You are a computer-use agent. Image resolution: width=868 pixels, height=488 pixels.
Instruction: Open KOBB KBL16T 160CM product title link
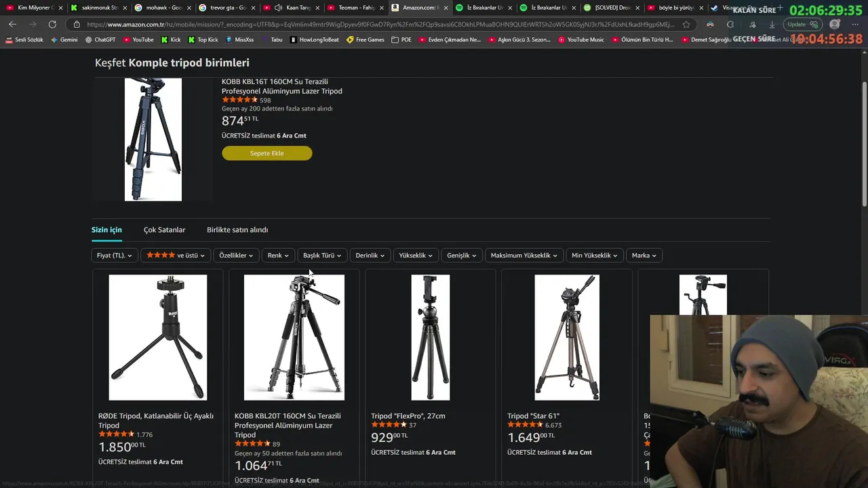pos(281,86)
